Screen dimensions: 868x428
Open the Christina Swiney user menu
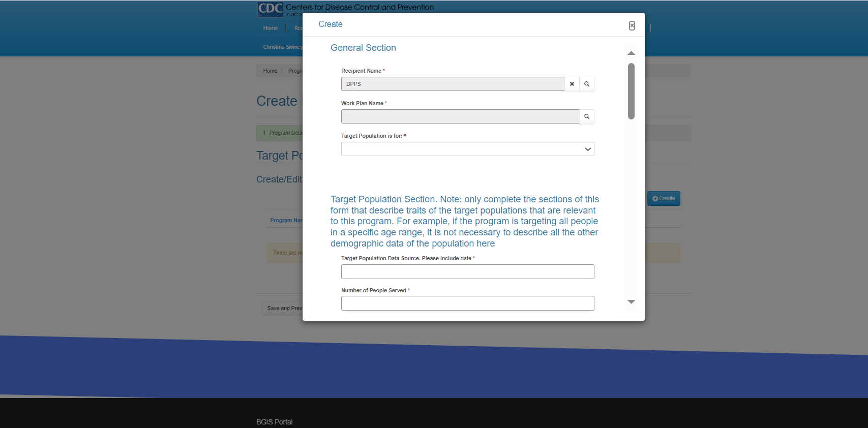coord(282,47)
